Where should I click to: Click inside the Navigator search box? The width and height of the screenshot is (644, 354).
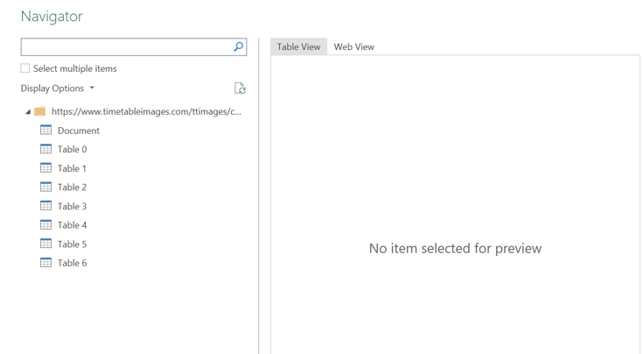126,47
